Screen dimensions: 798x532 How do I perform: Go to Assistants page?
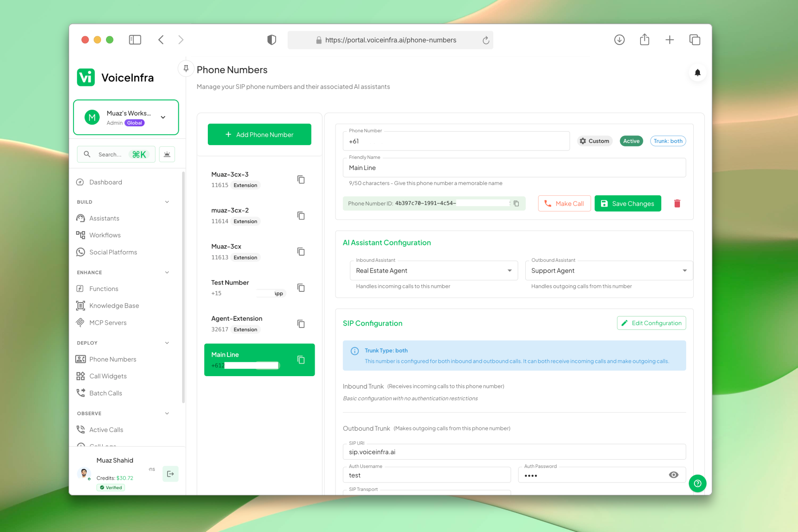[104, 218]
